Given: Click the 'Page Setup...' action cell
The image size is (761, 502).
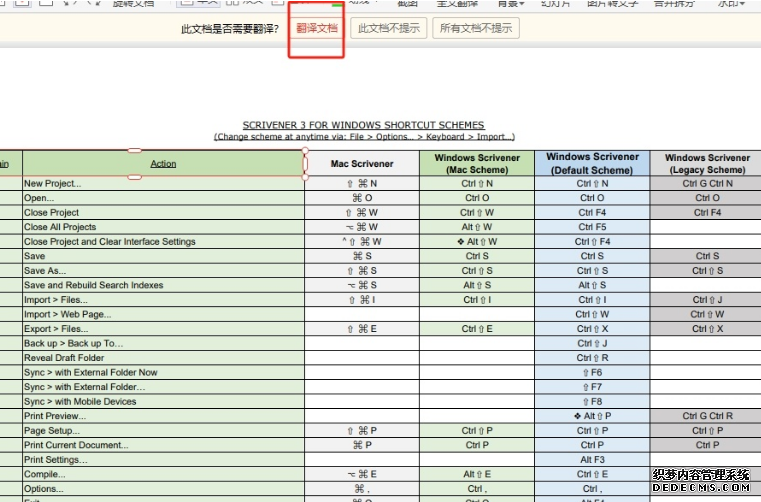Looking at the screenshot, I should [163, 431].
